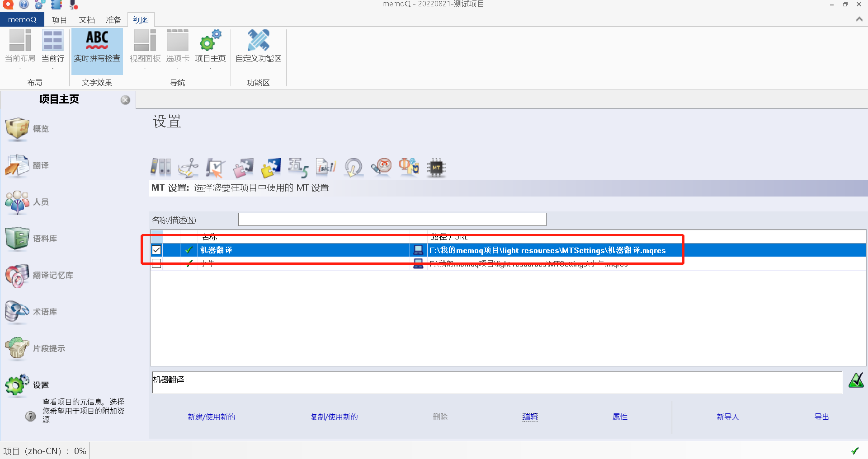The height and width of the screenshot is (459, 868).
Task: Select the 五5 settings icon
Action: [x=298, y=168]
